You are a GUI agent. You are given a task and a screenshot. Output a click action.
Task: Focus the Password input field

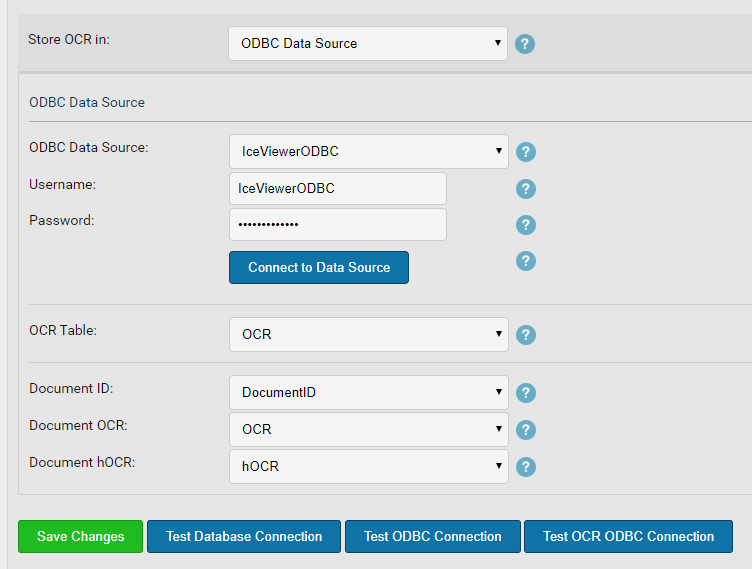(338, 225)
